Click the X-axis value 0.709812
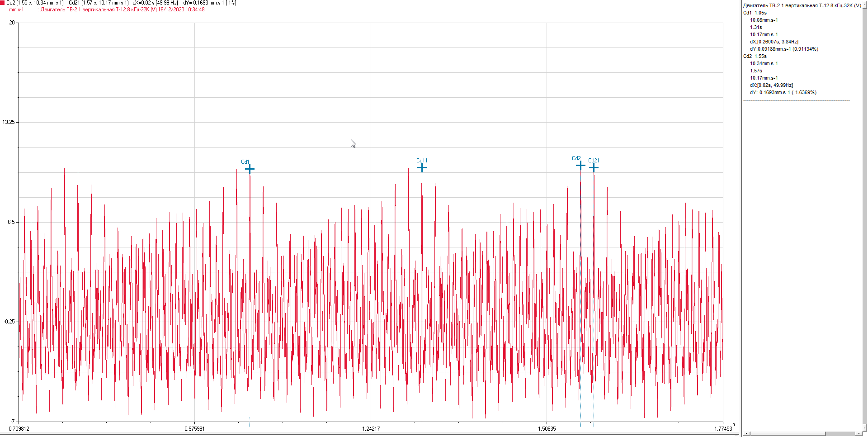The height and width of the screenshot is (437, 868). coord(19,429)
